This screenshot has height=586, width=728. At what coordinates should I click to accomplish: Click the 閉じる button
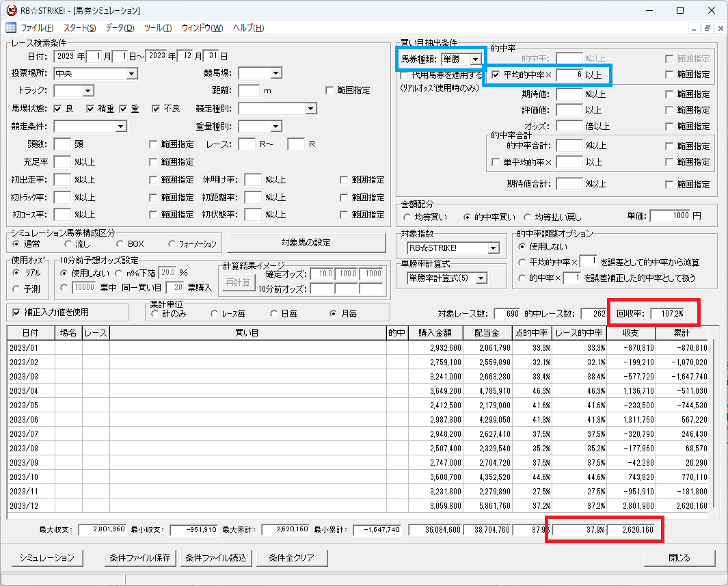click(x=679, y=558)
